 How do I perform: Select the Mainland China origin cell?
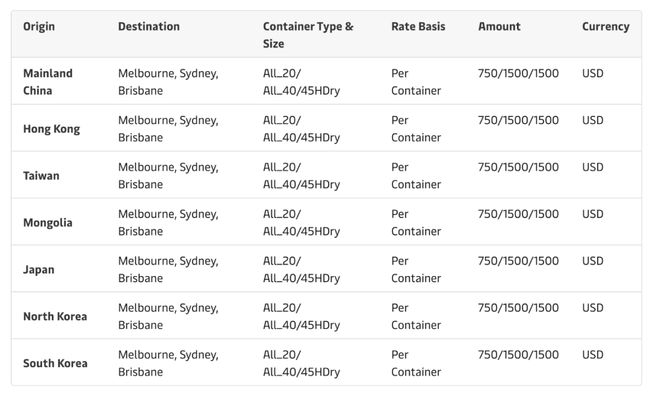(48, 82)
